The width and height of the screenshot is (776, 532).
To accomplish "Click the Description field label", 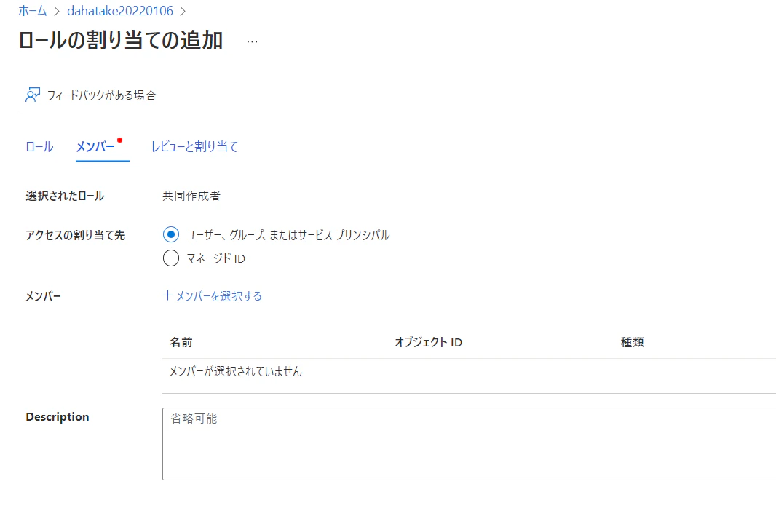I will [x=58, y=417].
